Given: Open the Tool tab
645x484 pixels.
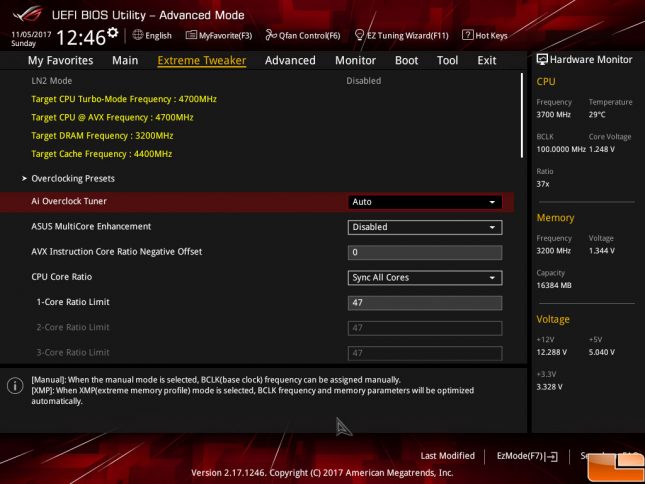Looking at the screenshot, I should click(447, 60).
